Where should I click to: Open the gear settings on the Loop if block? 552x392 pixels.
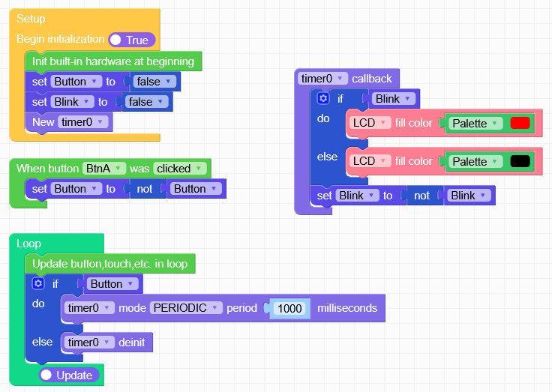(x=38, y=283)
